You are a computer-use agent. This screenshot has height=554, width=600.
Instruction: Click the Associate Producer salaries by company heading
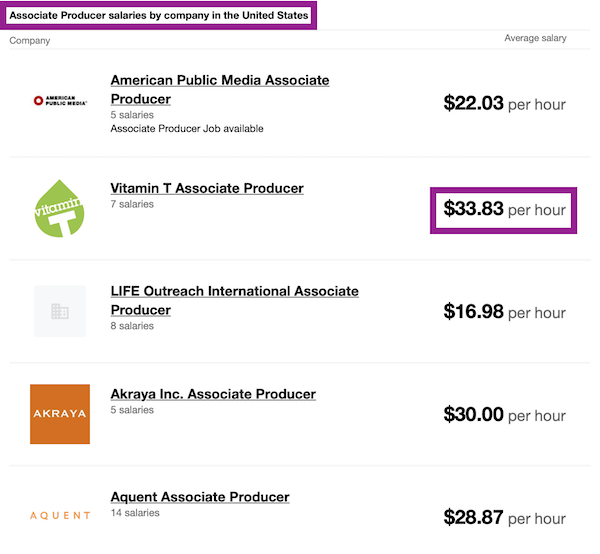[159, 16]
